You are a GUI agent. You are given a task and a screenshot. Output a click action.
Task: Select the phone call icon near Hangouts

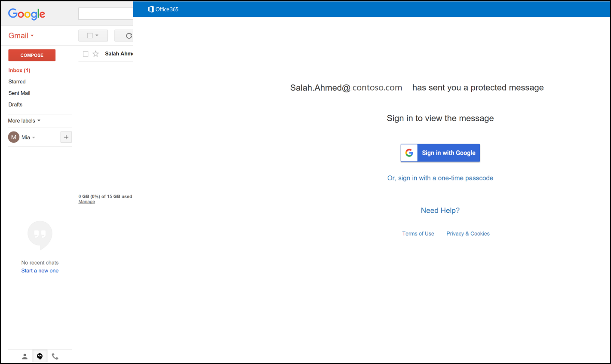pyautogui.click(x=55, y=356)
